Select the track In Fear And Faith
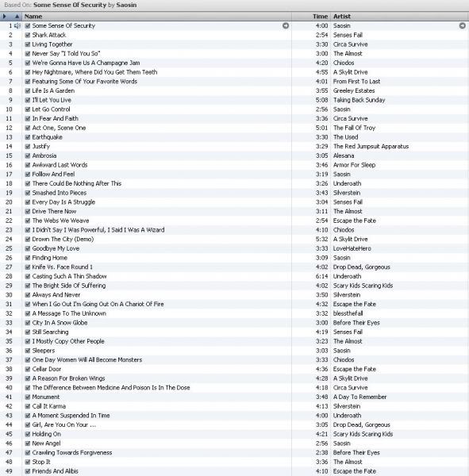Screen dimensions: 469x476 click(56, 118)
